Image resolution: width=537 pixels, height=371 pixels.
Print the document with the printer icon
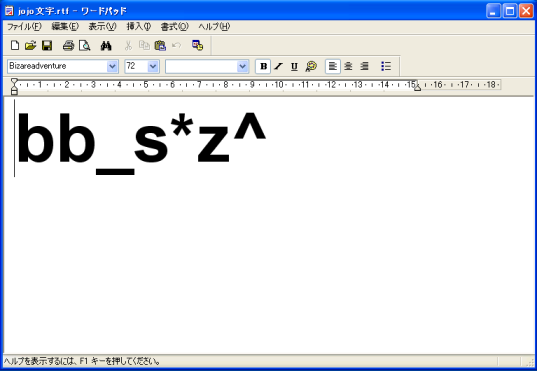[68, 45]
